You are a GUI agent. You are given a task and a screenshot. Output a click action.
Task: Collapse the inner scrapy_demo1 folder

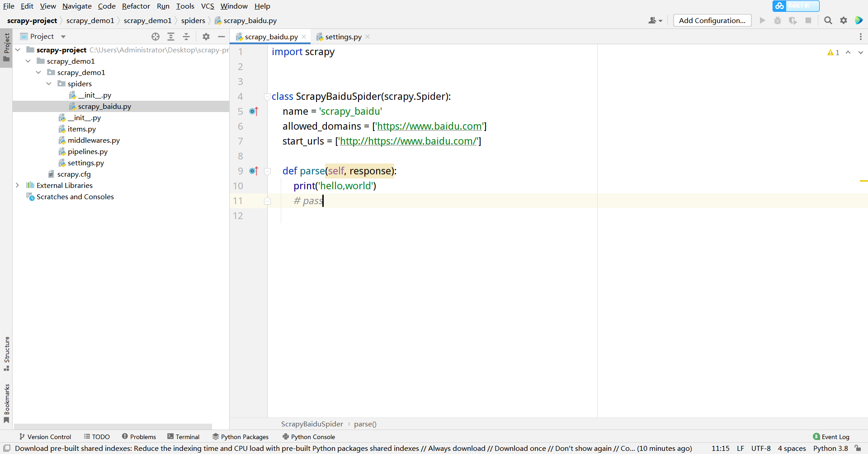click(x=38, y=72)
